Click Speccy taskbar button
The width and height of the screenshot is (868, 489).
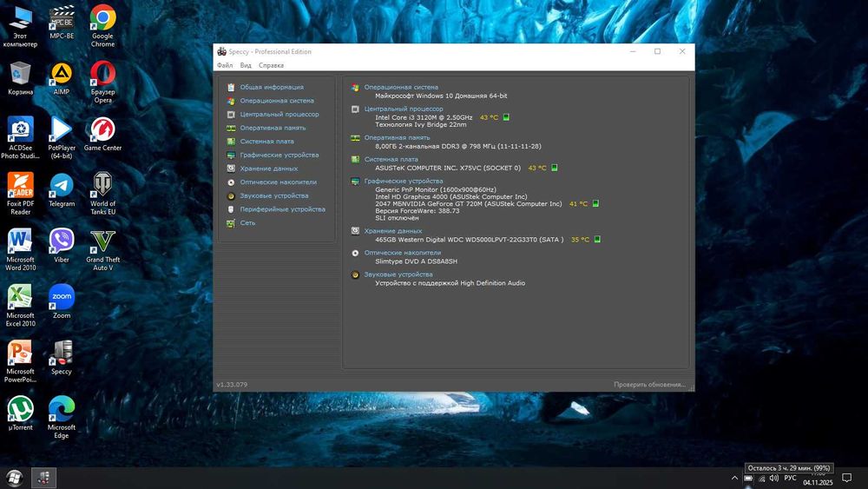(43, 478)
